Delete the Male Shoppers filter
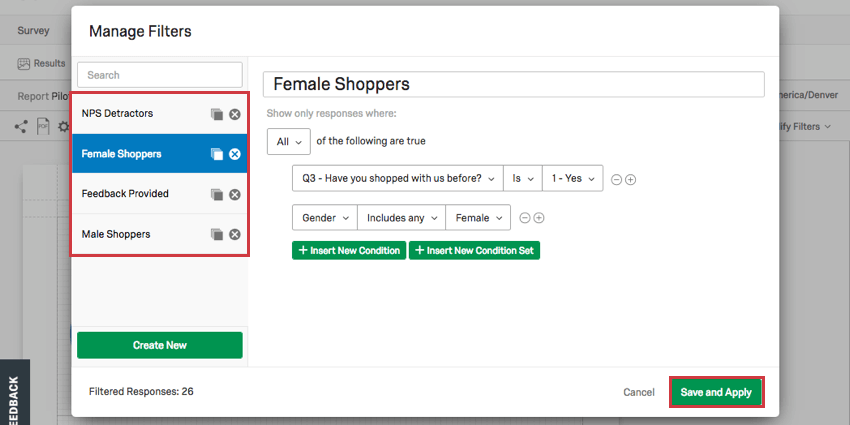 235,234
